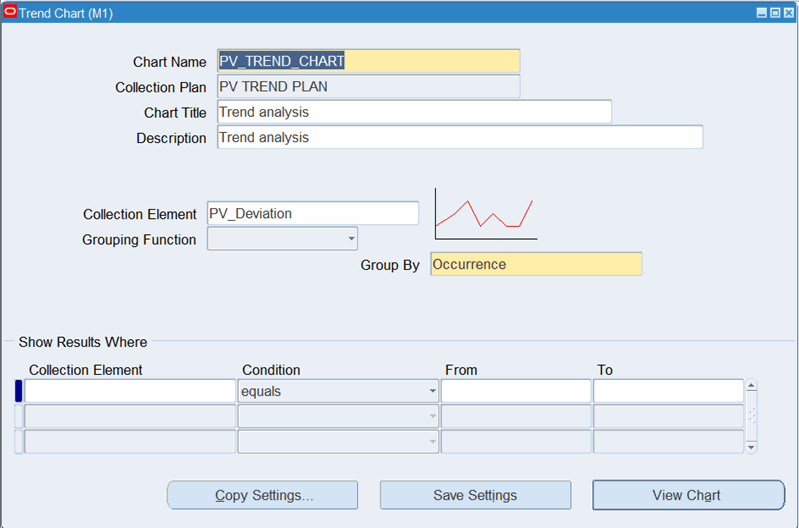Screen dimensions: 799x528
Task: Click the Copy Settings button
Action: 262,495
